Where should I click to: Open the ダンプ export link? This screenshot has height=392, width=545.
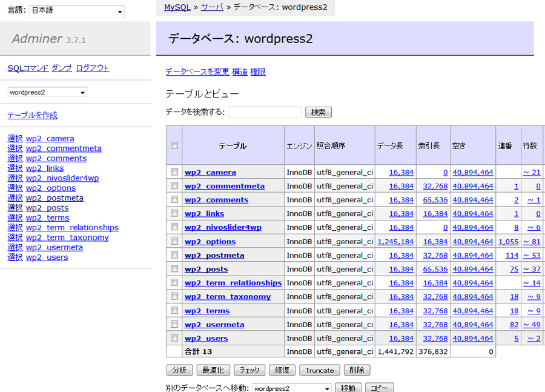pyautogui.click(x=62, y=68)
